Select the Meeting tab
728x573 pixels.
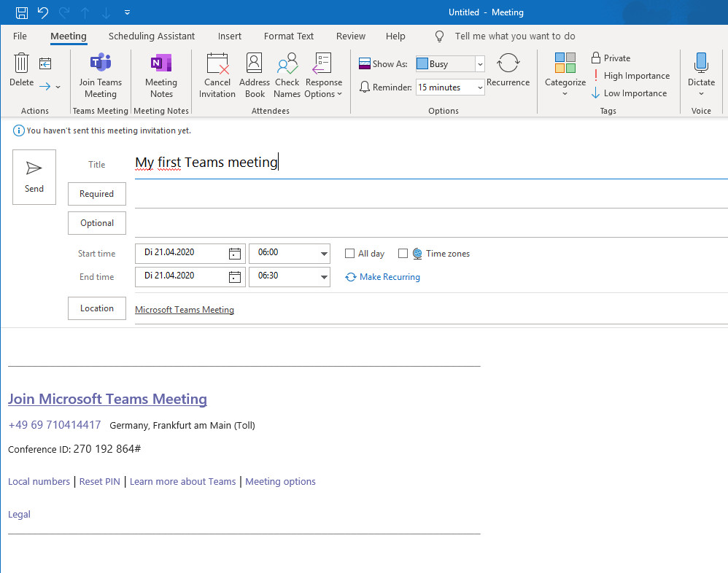click(x=69, y=36)
